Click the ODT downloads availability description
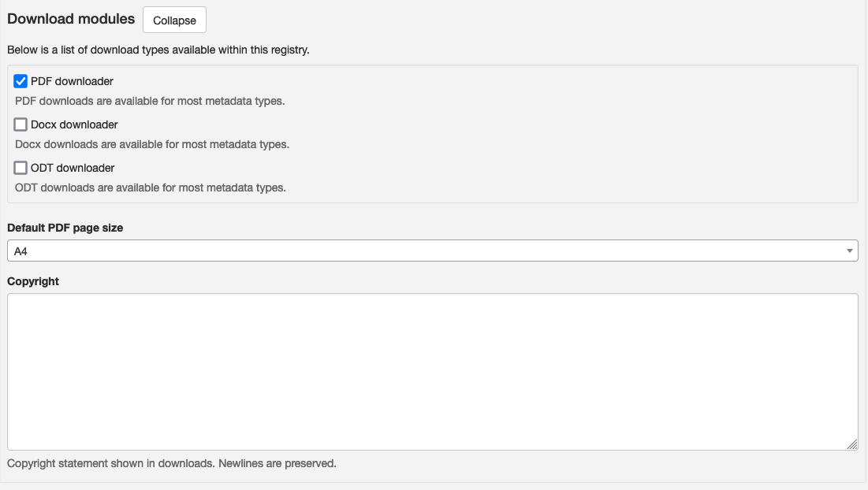 151,187
